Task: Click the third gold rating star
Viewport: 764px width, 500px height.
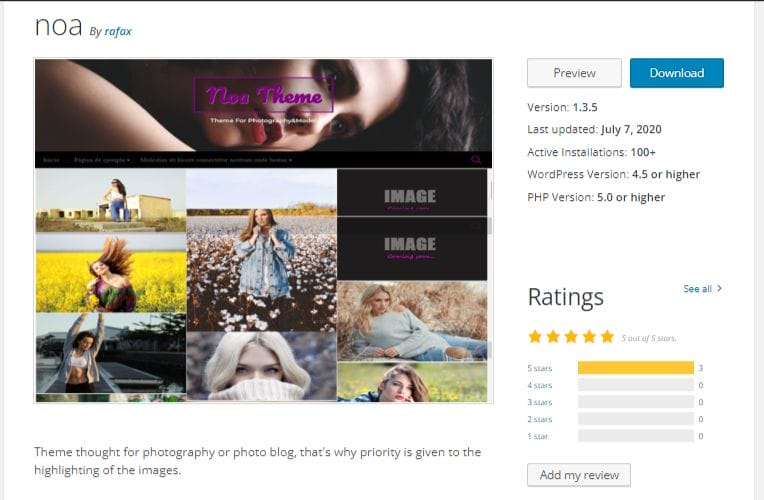Action: tap(571, 337)
